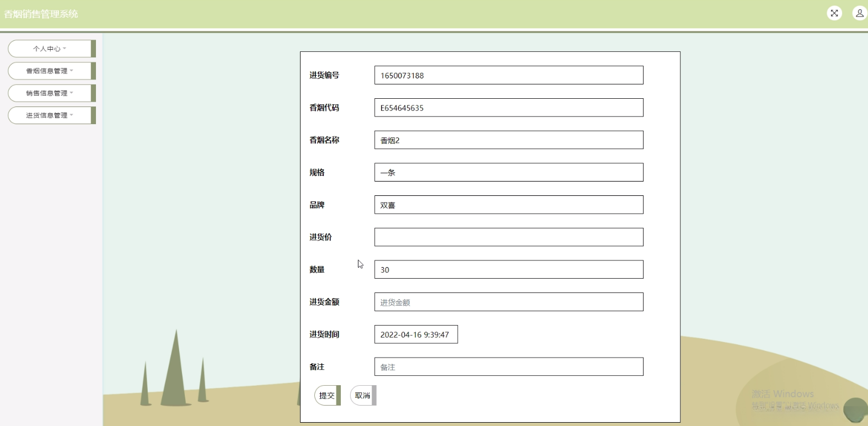Expand the 进货信息管理 menu
This screenshot has width=868, height=426.
52,115
